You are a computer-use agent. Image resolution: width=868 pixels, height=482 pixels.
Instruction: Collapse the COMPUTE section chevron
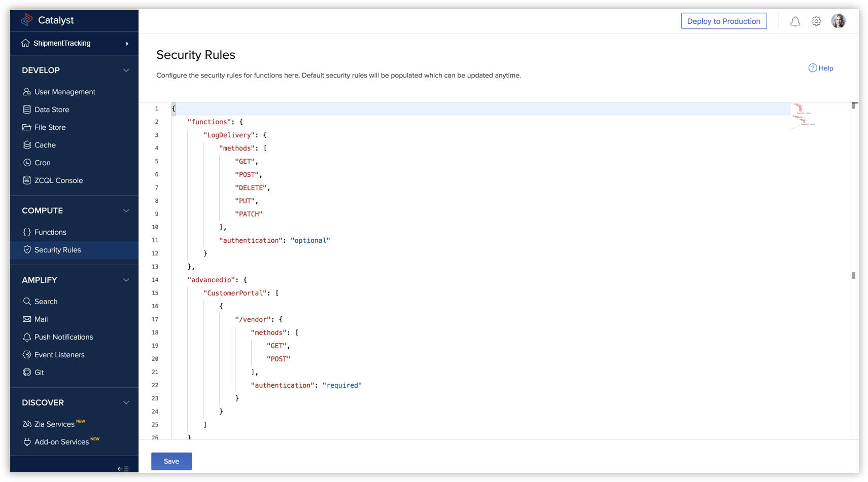pos(126,211)
